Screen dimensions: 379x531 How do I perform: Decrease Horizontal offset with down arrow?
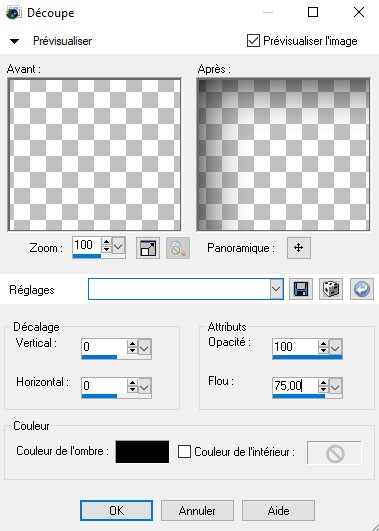point(132,389)
